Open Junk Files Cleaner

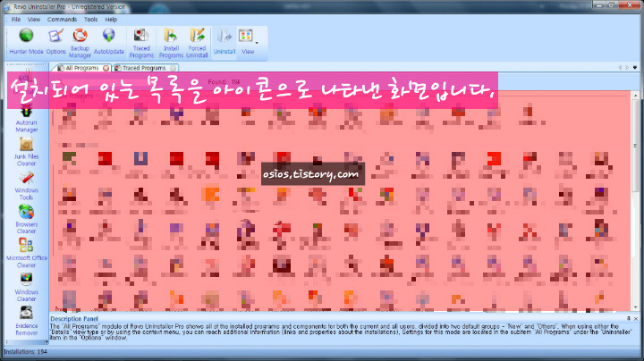26,153
